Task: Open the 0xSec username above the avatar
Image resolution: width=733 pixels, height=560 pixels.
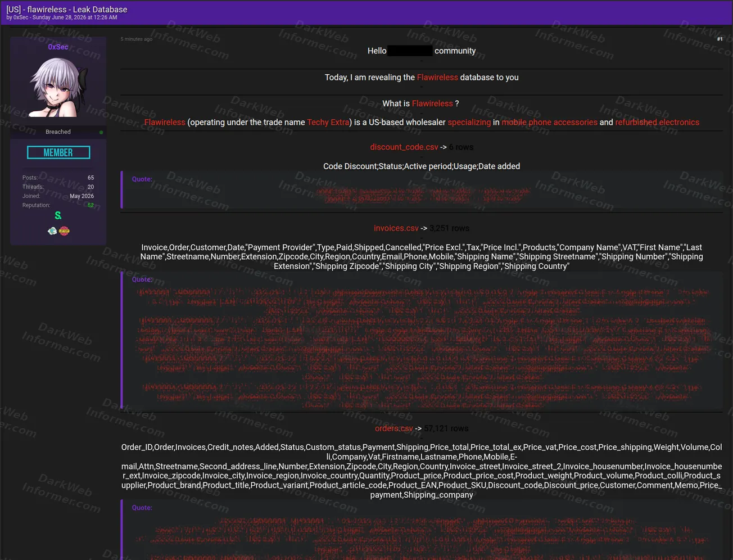Action: [58, 47]
